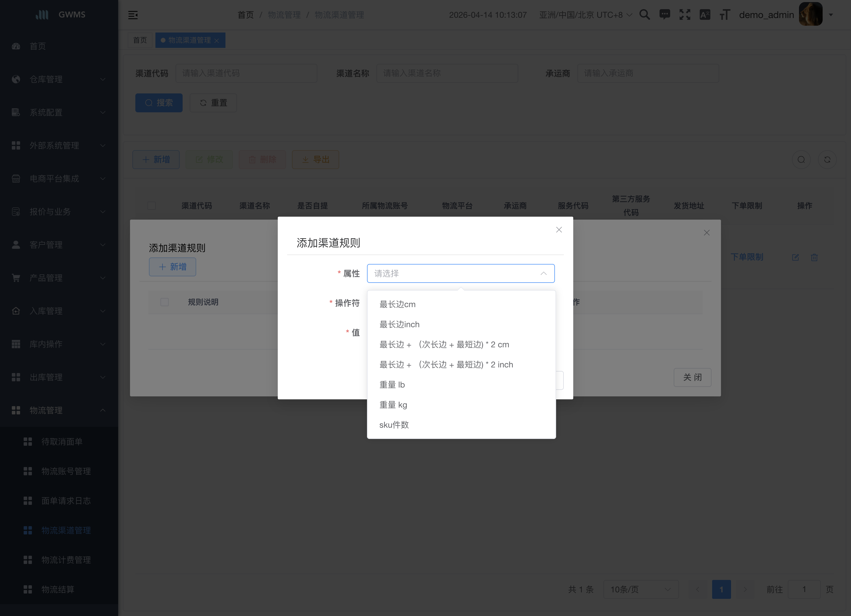This screenshot has width=851, height=616.
Task: Toggle the checkbox beside 规则说明 header
Action: pyautogui.click(x=164, y=302)
